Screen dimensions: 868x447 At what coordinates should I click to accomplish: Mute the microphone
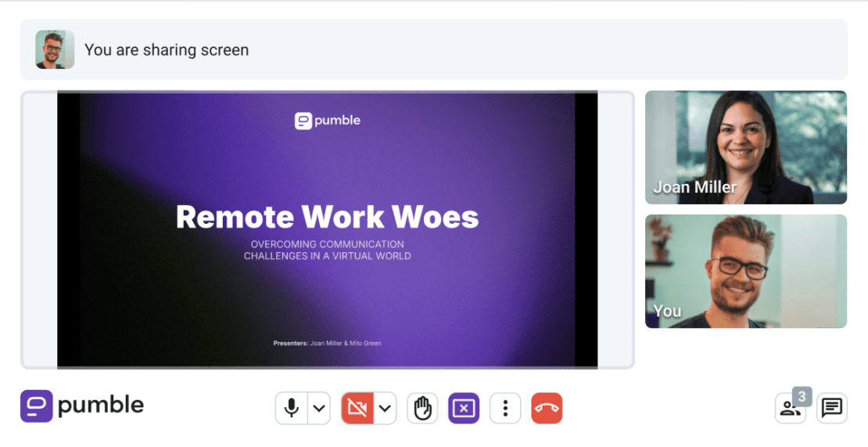(x=292, y=408)
